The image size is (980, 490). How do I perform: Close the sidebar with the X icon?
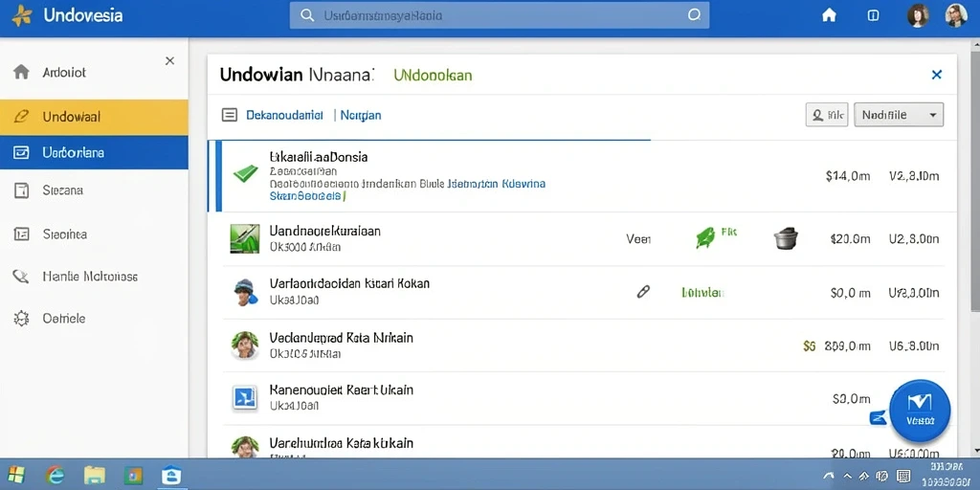169,60
